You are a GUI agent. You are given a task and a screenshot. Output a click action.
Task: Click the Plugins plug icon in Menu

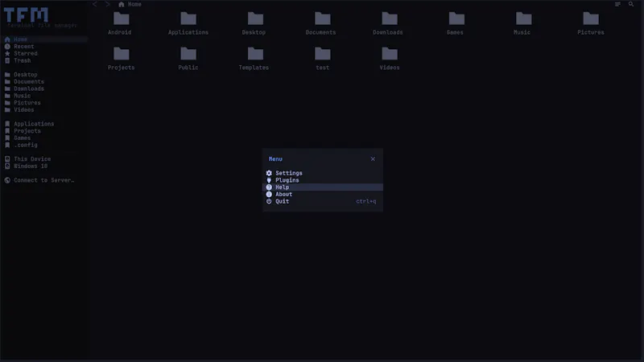(269, 180)
